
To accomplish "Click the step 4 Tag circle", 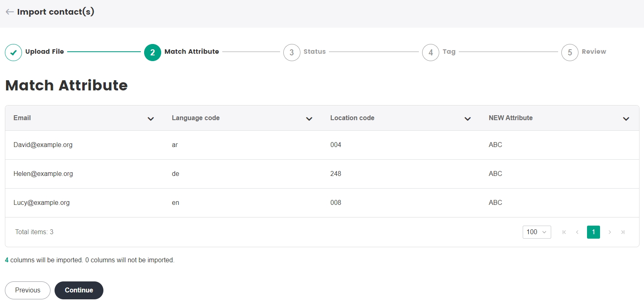I will pos(431,53).
